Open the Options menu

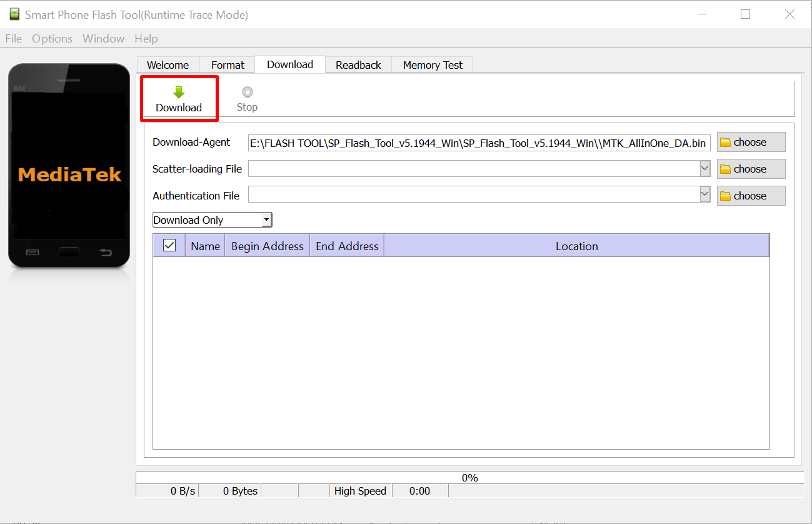(52, 38)
